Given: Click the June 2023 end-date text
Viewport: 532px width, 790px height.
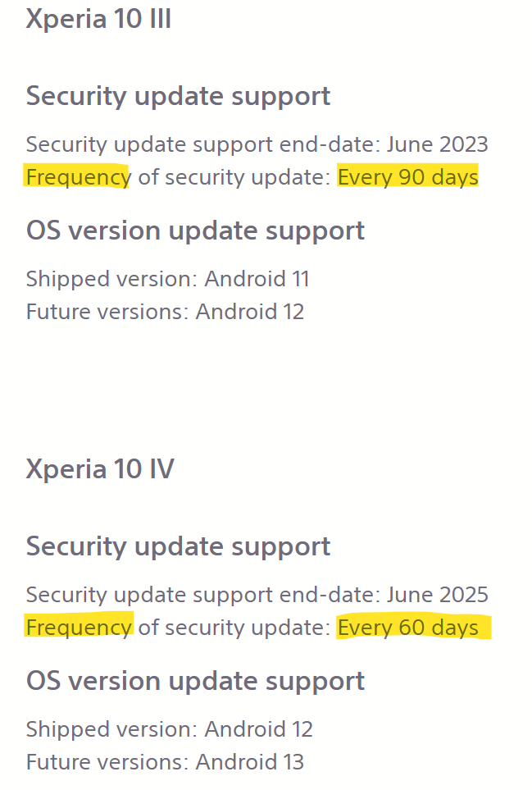Looking at the screenshot, I should pos(438,144).
